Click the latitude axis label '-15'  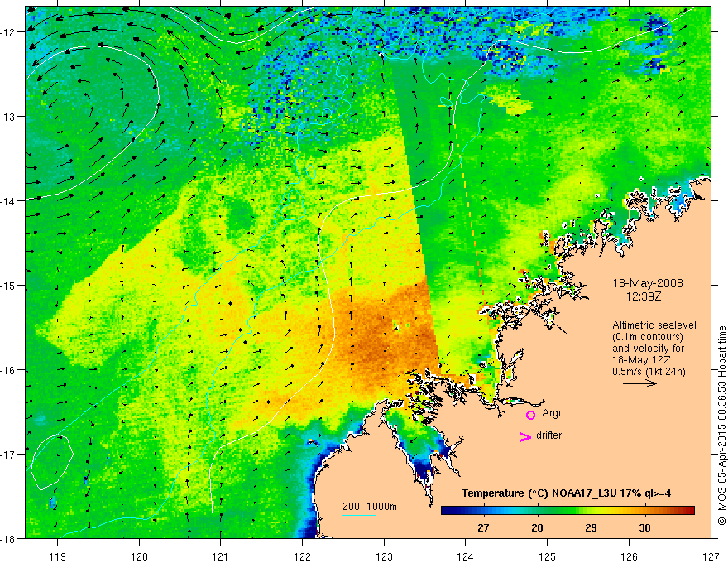coord(8,285)
